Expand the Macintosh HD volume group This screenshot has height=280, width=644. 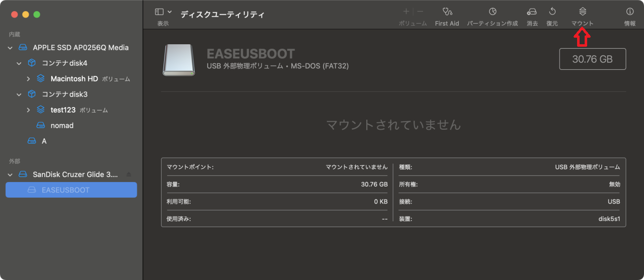(x=29, y=79)
